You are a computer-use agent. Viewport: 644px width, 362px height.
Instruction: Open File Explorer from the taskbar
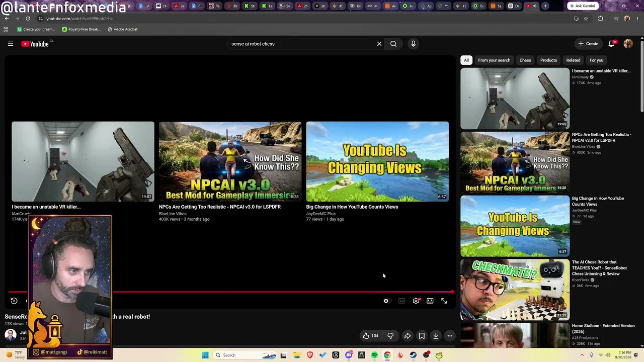point(297,355)
